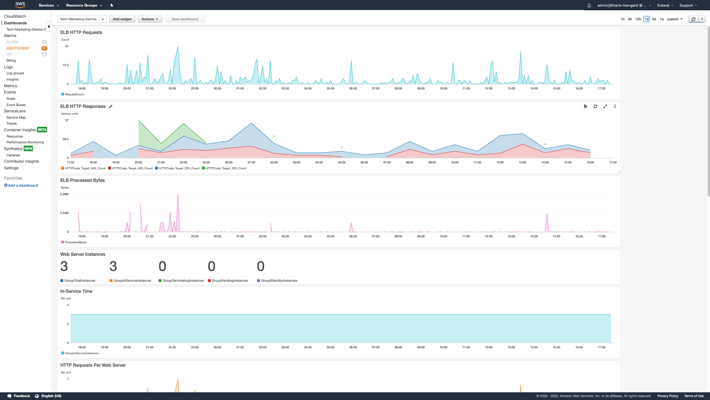The height and width of the screenshot is (400, 710).
Task: Open the notifications bell
Action: [x=589, y=5]
